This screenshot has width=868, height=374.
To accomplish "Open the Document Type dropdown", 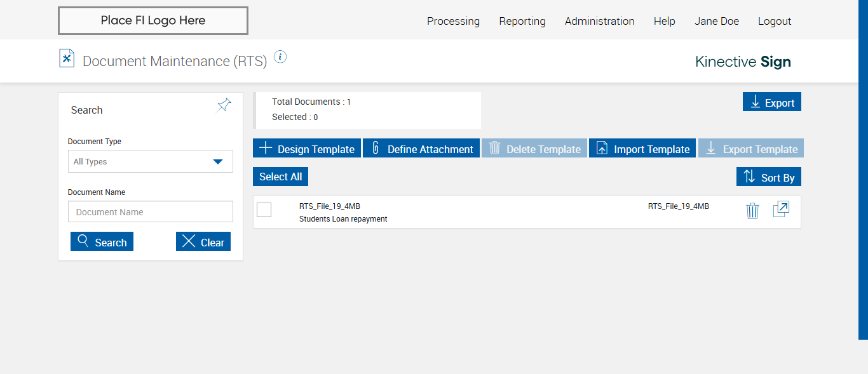I will coord(151,161).
